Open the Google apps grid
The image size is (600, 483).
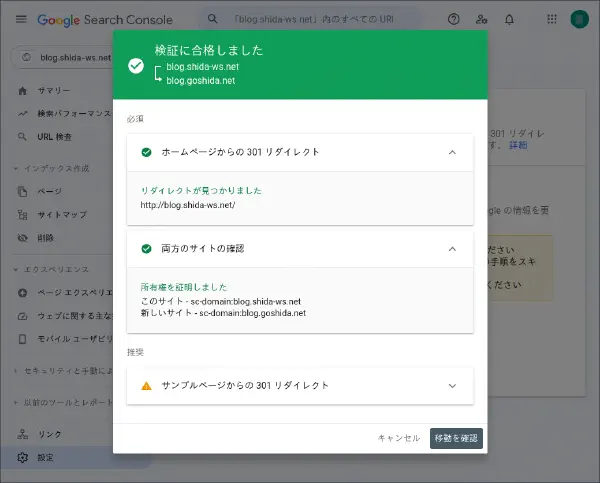click(x=552, y=19)
